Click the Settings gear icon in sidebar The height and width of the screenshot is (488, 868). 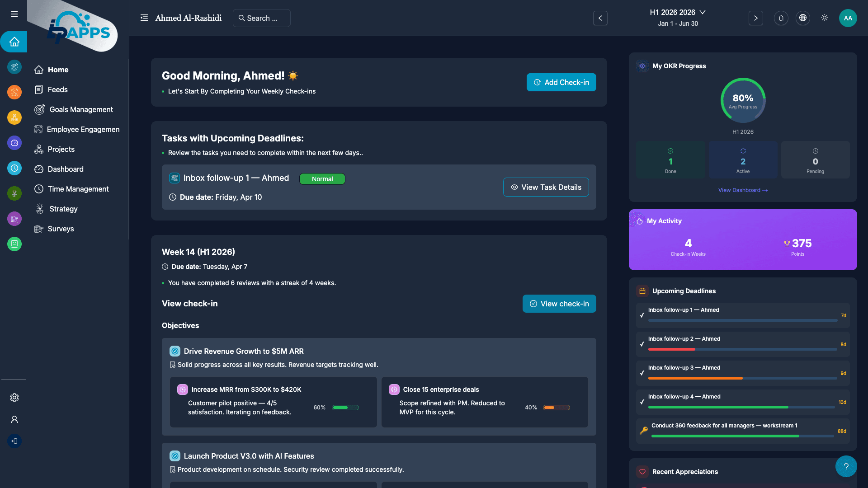click(14, 397)
